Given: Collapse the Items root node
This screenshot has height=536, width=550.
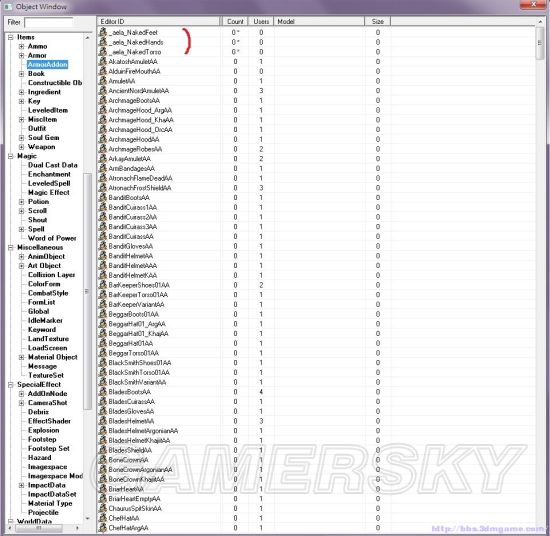Looking at the screenshot, I should [11, 37].
